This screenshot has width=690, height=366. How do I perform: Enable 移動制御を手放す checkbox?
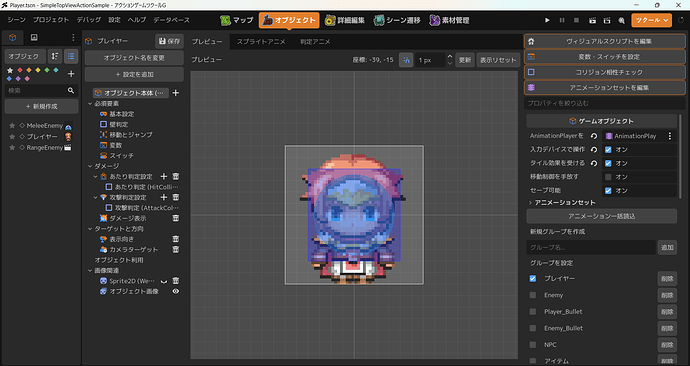click(x=608, y=177)
